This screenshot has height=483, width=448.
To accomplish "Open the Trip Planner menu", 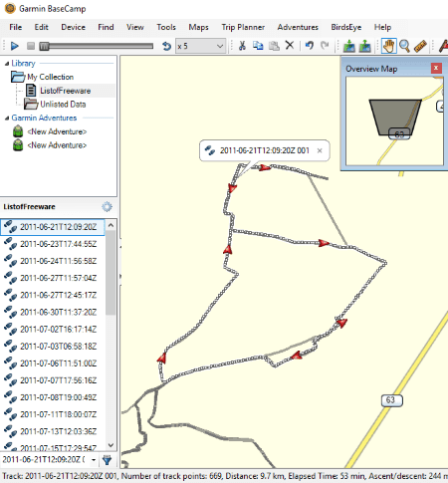I will (243, 27).
